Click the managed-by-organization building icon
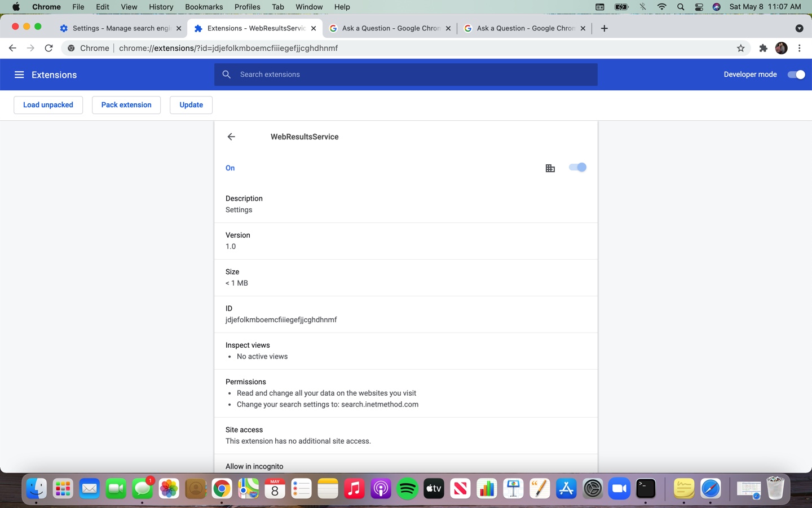This screenshot has width=812, height=508. (x=550, y=168)
